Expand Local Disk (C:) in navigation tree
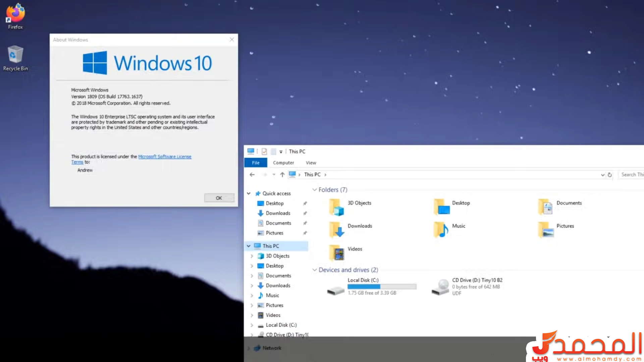 pyautogui.click(x=252, y=325)
